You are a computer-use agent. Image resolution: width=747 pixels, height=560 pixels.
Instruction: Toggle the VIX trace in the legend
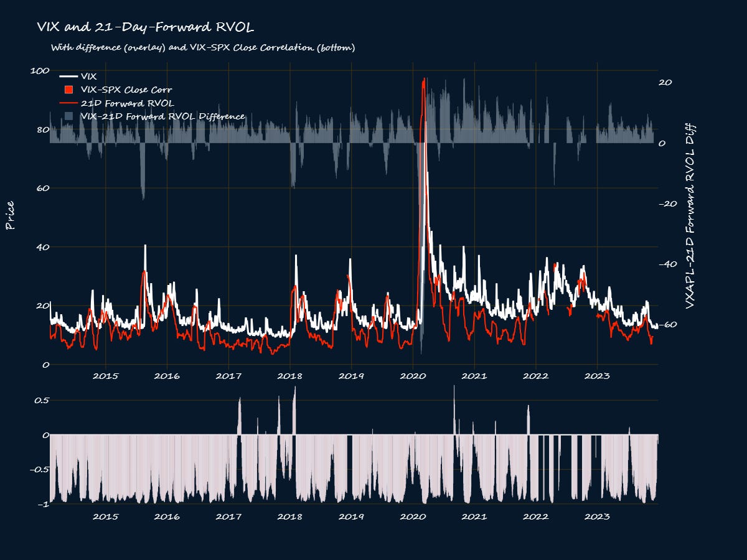click(78, 77)
